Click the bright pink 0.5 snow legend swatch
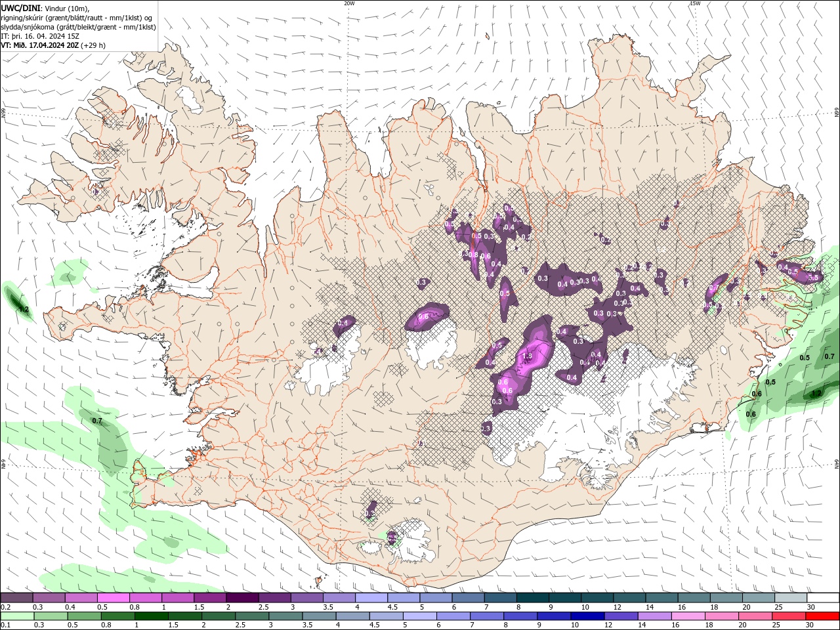The height and width of the screenshot is (630, 840). pyautogui.click(x=113, y=598)
